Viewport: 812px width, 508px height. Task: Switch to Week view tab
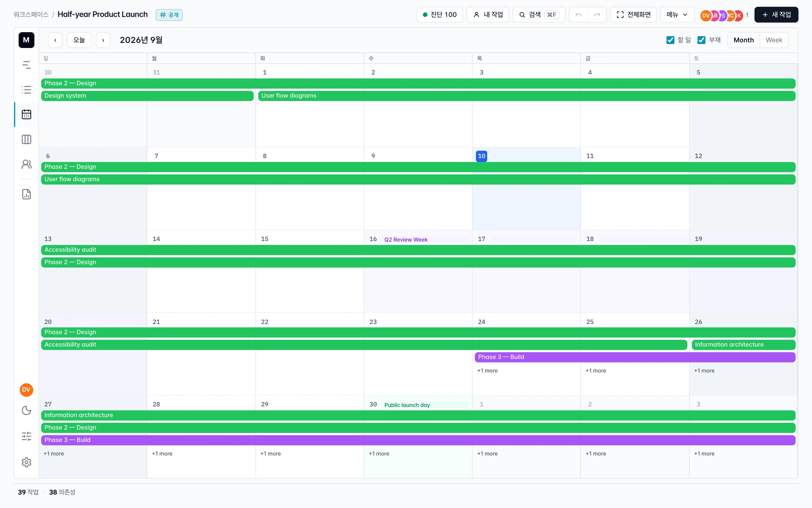774,40
